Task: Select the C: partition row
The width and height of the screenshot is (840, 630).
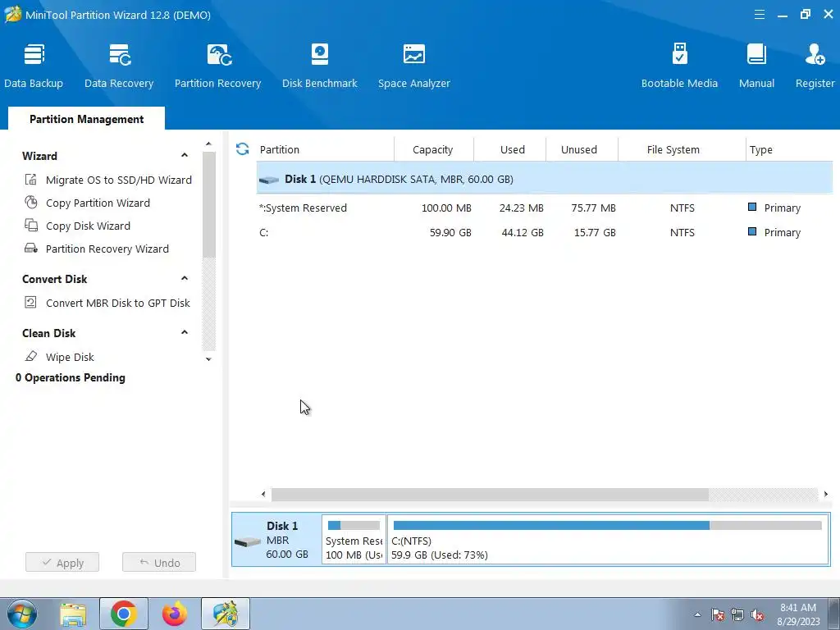Action: [545, 232]
